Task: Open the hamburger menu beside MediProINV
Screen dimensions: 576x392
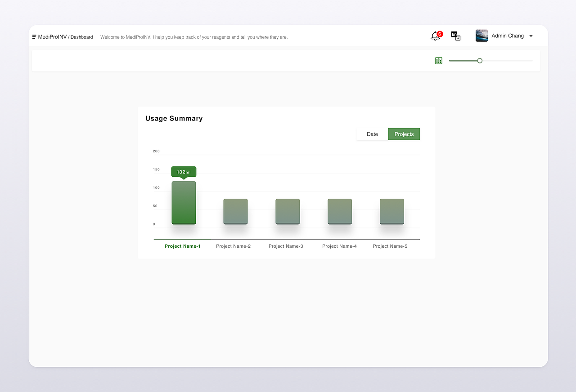Action: [x=34, y=37]
